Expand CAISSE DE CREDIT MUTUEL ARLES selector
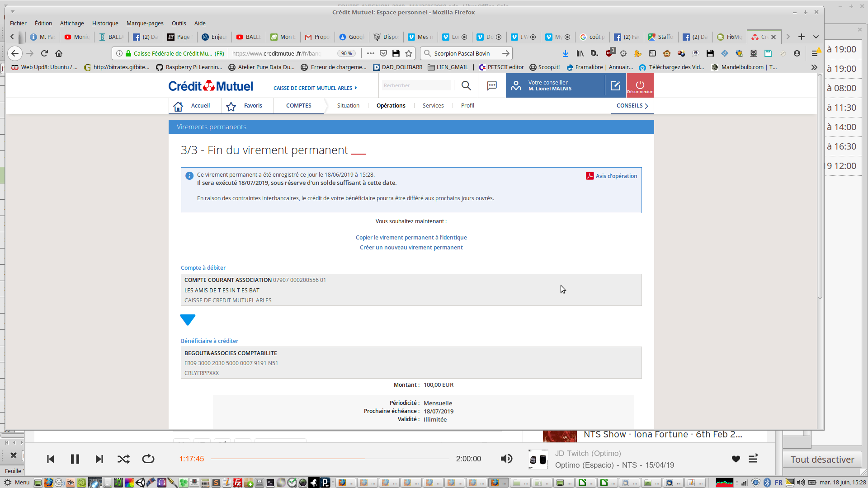868x488 pixels. (x=315, y=88)
